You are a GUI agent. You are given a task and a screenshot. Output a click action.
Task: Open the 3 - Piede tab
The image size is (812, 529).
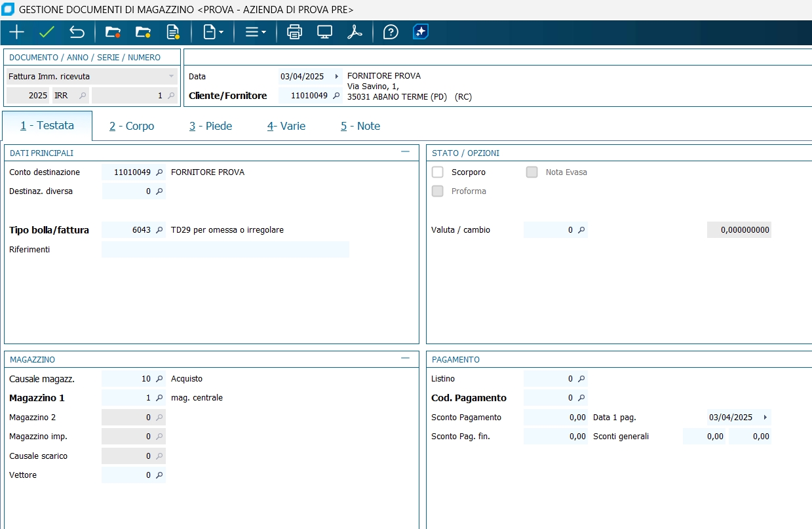(210, 126)
